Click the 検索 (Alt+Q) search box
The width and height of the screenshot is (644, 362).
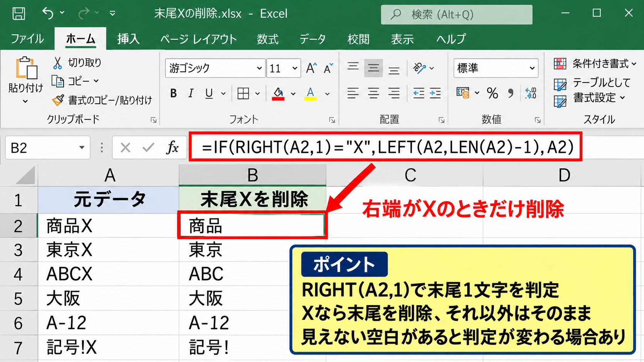[x=456, y=15]
